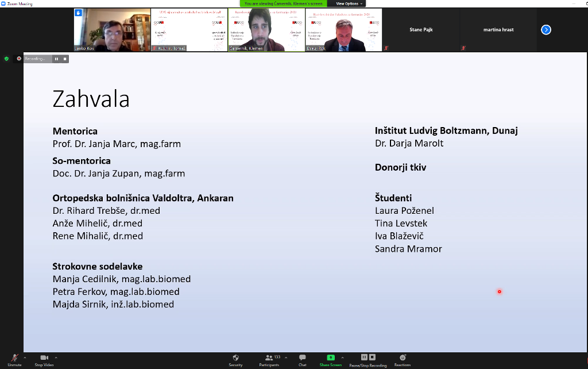This screenshot has width=588, height=369.
Task: Click the Stop Video camera icon
Action: coord(44,358)
